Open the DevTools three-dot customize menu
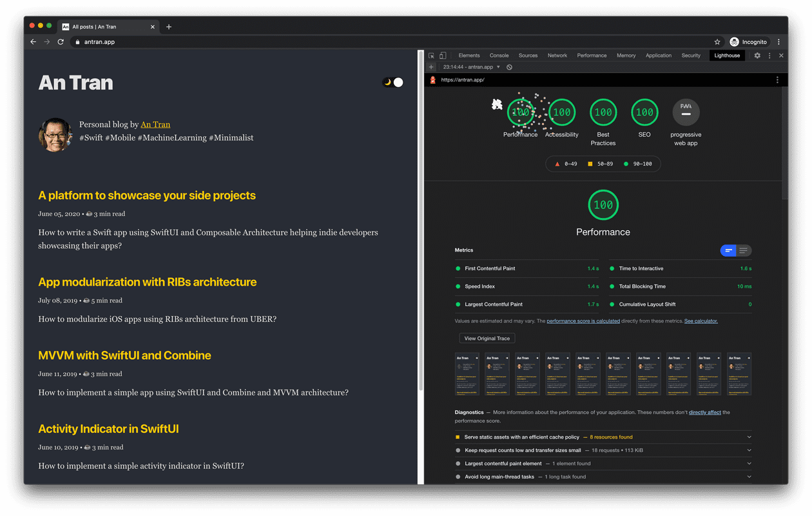The width and height of the screenshot is (812, 516). pos(769,55)
